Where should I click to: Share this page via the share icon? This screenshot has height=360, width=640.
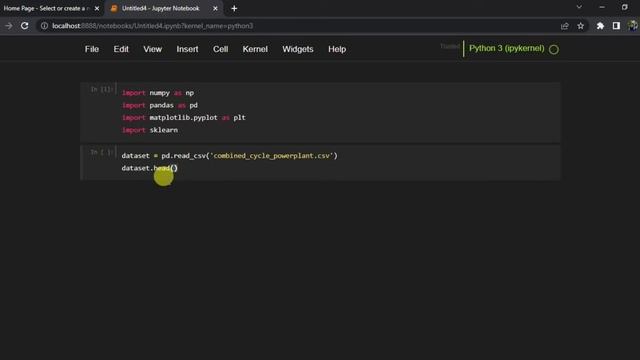click(564, 26)
